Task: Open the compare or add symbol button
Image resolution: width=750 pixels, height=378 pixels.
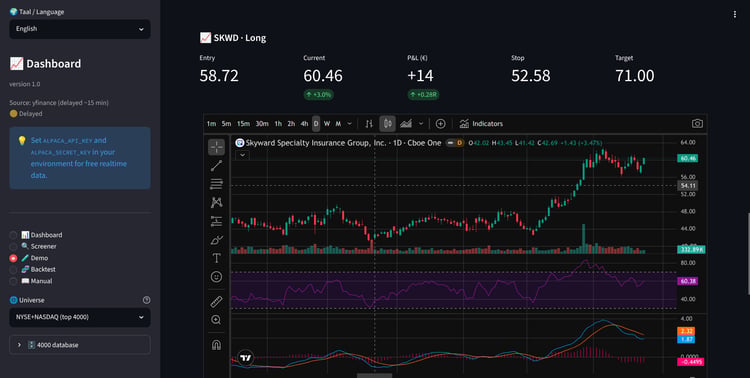Action: (x=441, y=123)
